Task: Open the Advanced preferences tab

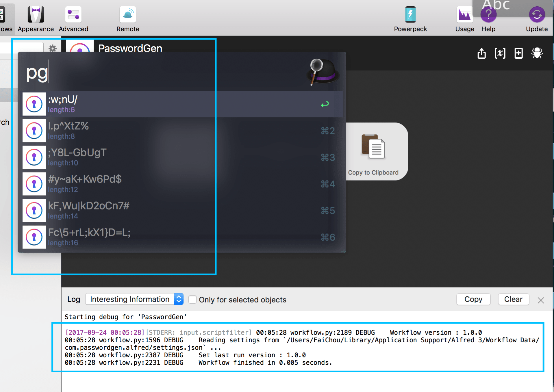Action: click(73, 19)
